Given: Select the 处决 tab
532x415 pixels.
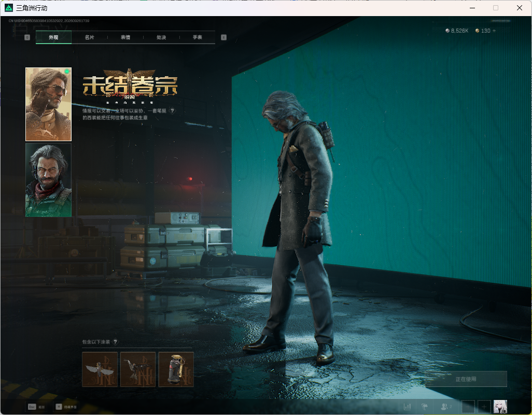Looking at the screenshot, I should coord(161,37).
